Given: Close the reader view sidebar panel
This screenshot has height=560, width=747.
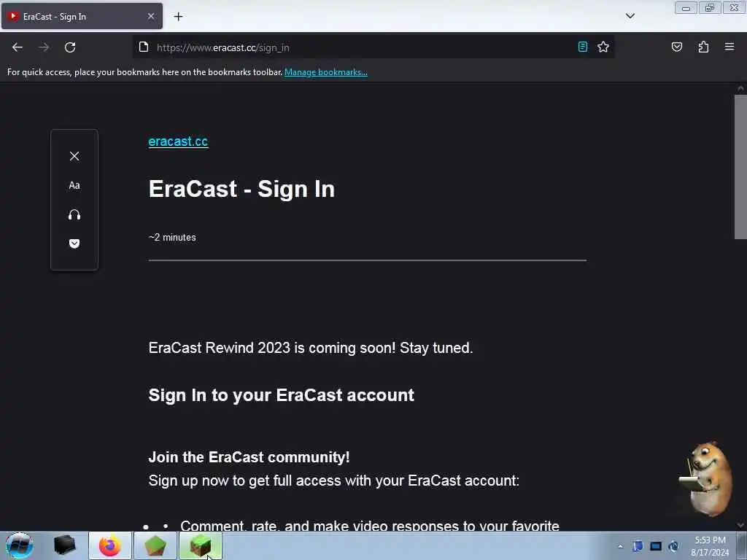Looking at the screenshot, I should click(x=74, y=156).
